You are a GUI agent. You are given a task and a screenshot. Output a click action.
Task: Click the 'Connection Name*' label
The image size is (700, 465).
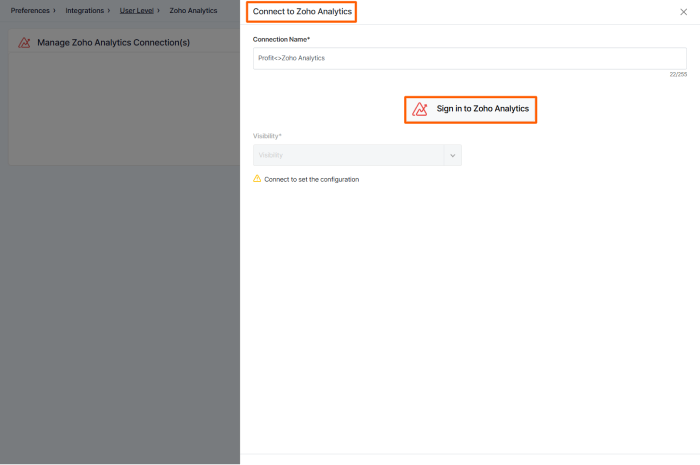tap(281, 39)
